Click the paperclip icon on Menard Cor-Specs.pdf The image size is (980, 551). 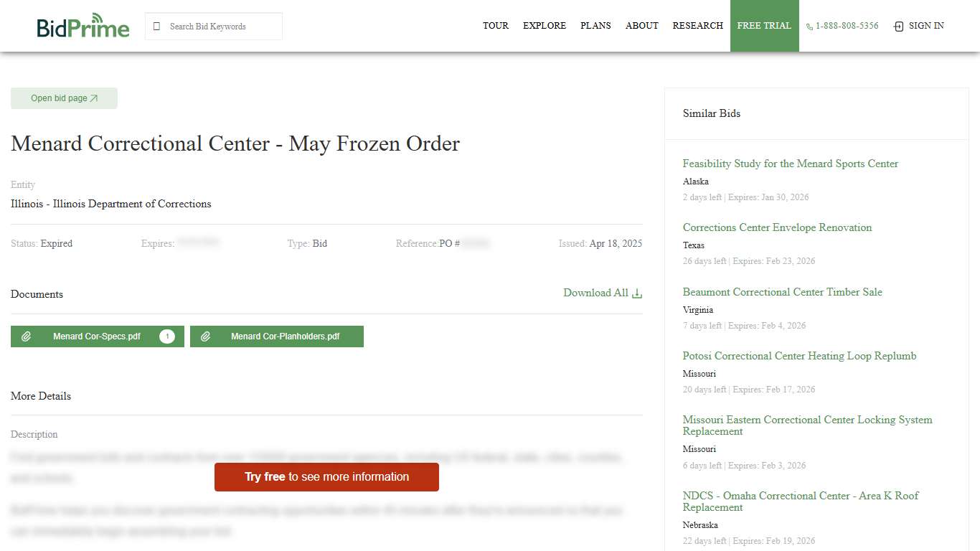27,336
